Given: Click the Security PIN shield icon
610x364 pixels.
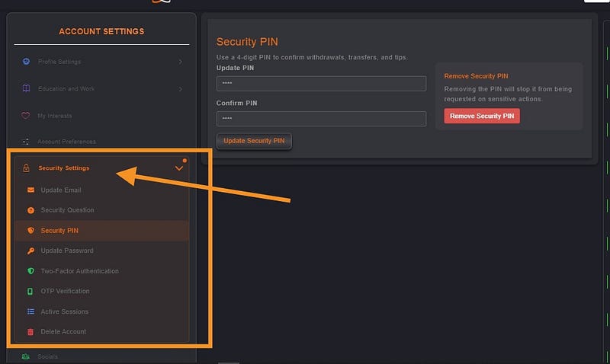Looking at the screenshot, I should (x=30, y=231).
